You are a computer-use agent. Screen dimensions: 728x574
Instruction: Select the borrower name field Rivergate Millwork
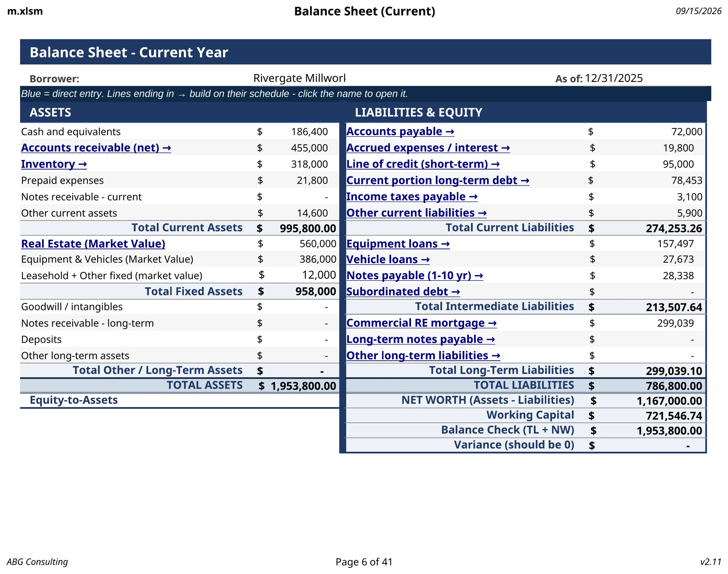point(299,78)
